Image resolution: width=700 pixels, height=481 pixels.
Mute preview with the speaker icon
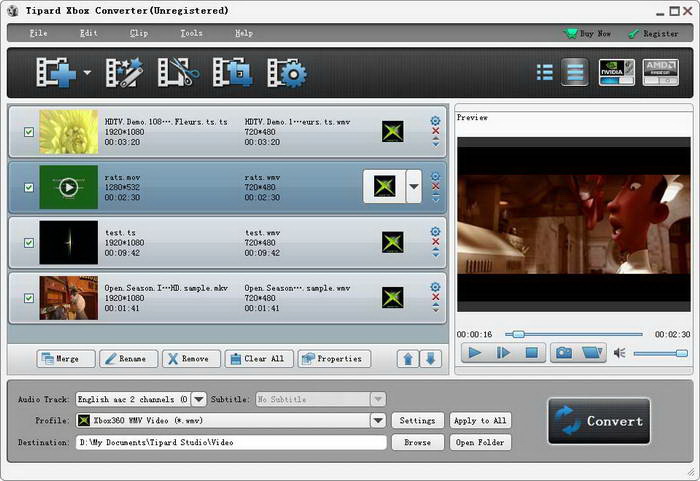pos(619,353)
